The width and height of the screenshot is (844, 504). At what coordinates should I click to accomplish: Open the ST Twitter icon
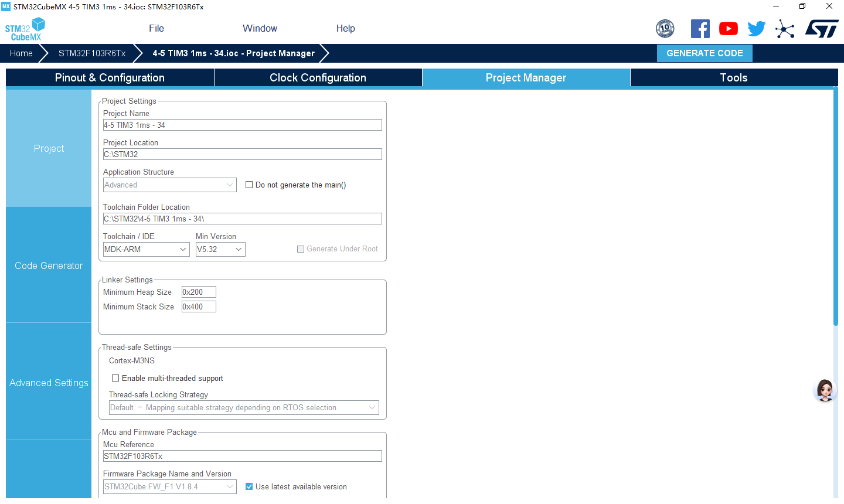tap(757, 29)
